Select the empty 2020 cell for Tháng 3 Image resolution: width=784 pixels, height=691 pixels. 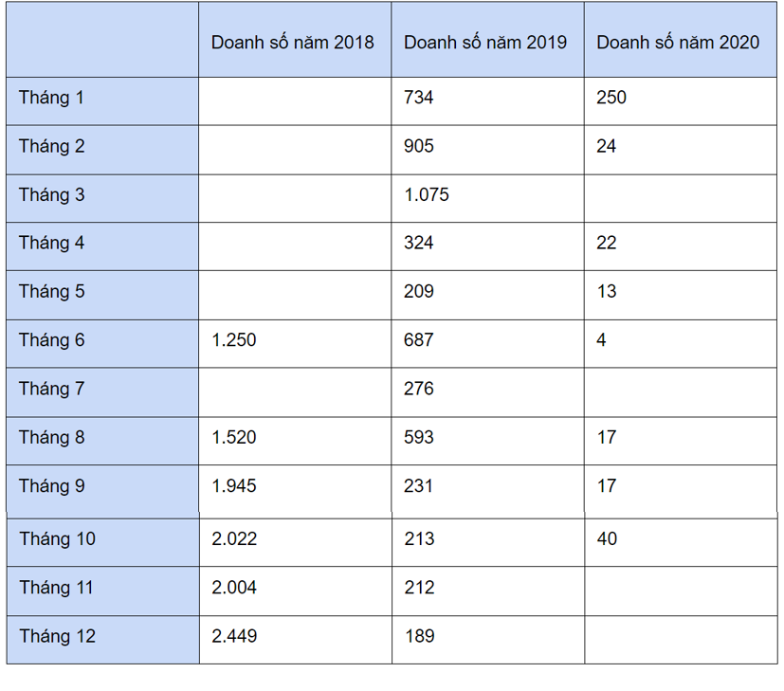tap(680, 197)
